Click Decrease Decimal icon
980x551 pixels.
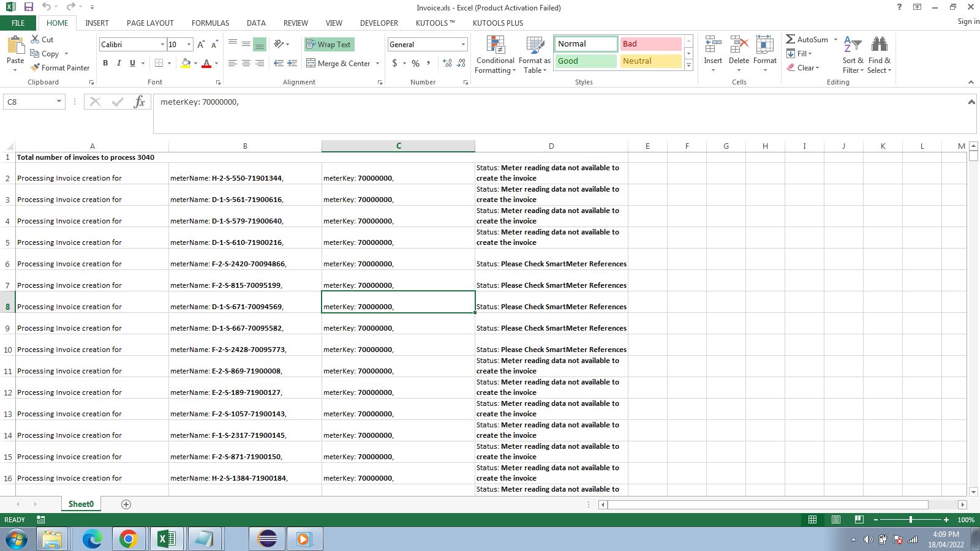tap(461, 63)
